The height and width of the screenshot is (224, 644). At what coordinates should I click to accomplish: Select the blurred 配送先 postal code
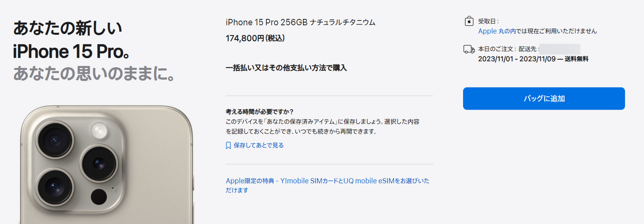tap(559, 49)
